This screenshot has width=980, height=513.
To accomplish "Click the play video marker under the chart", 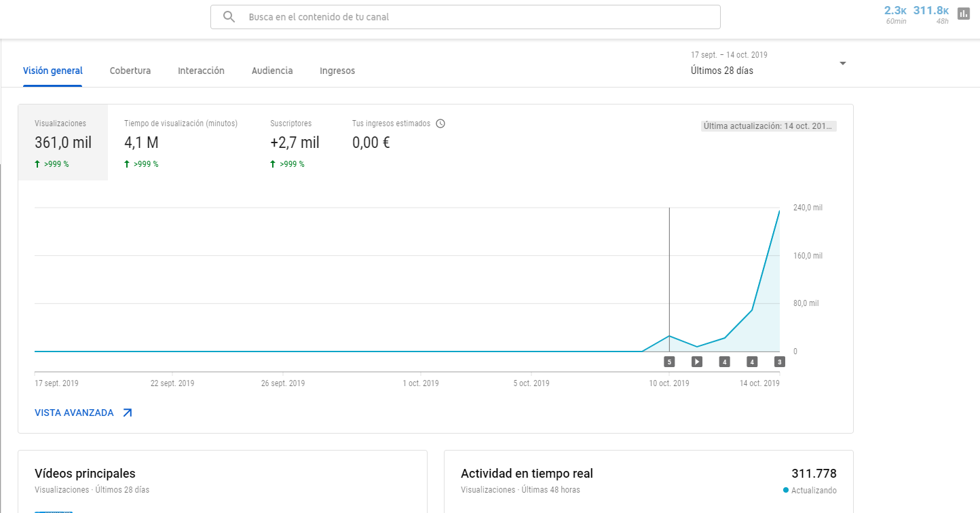I will [696, 362].
